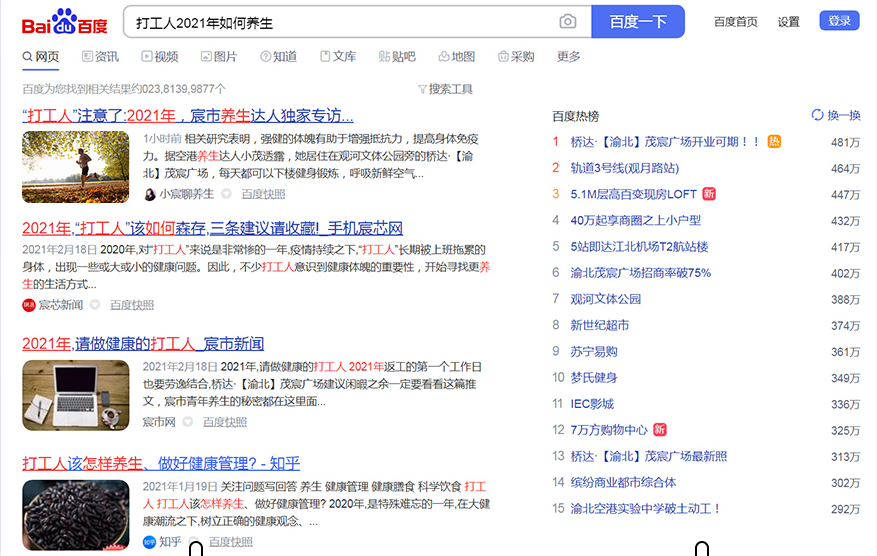Open result 2021年,请做健康的打工人 title

[x=143, y=343]
